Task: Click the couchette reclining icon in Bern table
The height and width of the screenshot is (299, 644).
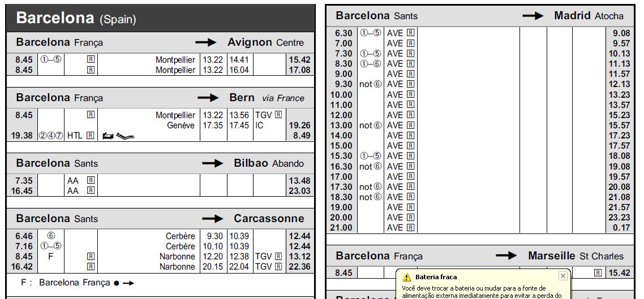Action: coord(125,136)
